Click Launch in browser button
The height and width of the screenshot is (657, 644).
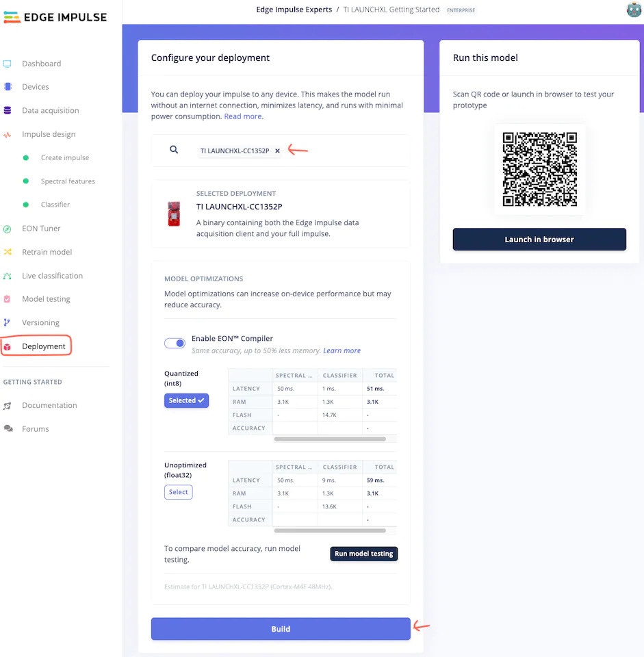(539, 240)
